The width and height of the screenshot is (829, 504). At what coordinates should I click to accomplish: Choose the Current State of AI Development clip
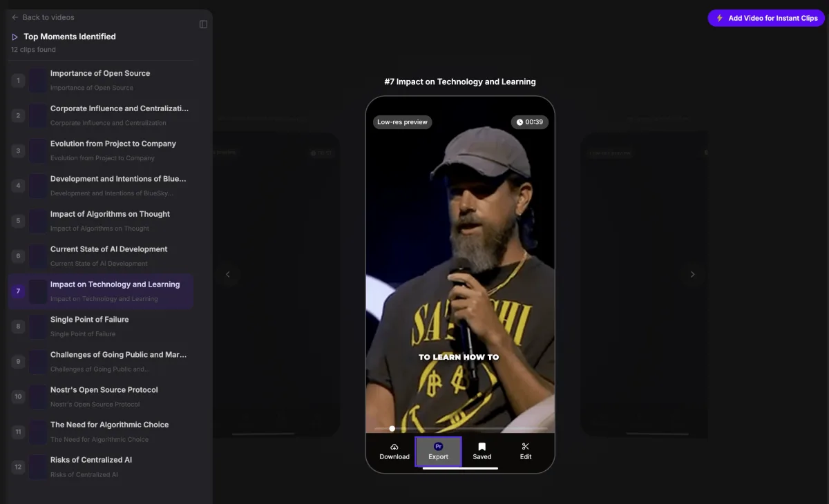pyautogui.click(x=101, y=256)
